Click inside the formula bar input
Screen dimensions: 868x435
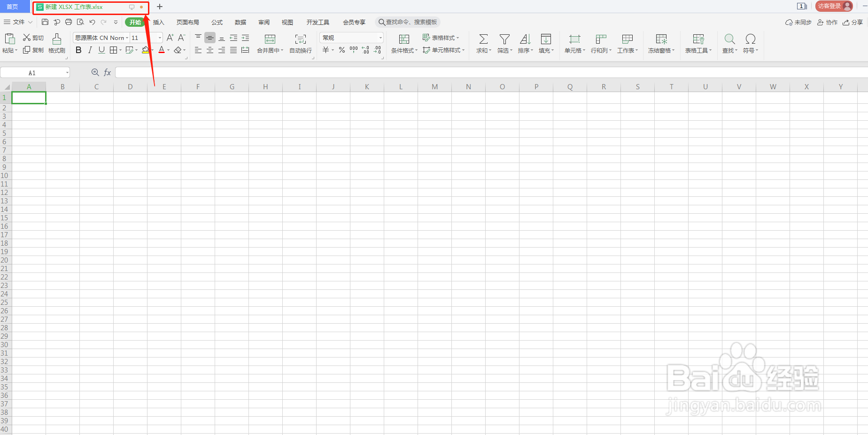(491, 72)
